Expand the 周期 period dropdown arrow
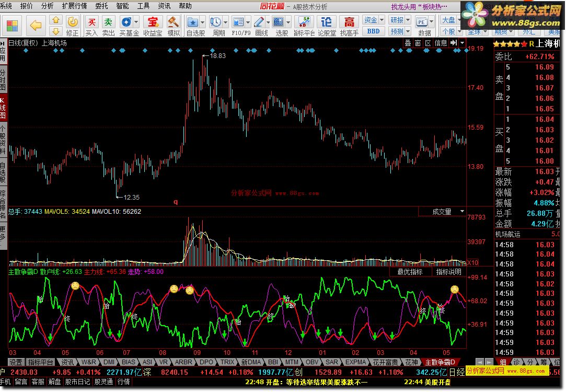 [226, 22]
